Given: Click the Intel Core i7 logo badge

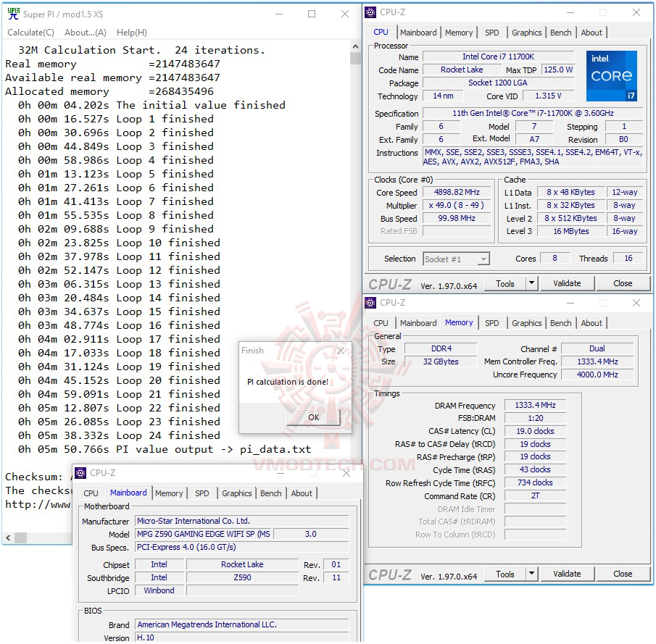Looking at the screenshot, I should [612, 76].
